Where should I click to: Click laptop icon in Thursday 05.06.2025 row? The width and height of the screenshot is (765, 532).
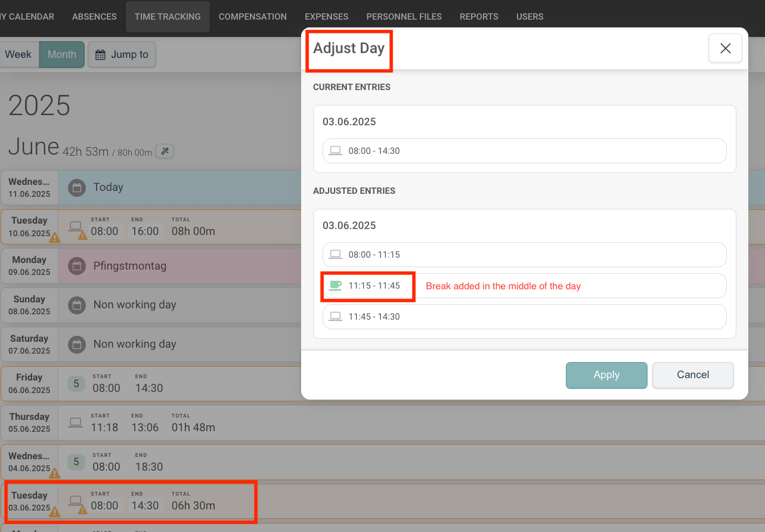point(75,422)
